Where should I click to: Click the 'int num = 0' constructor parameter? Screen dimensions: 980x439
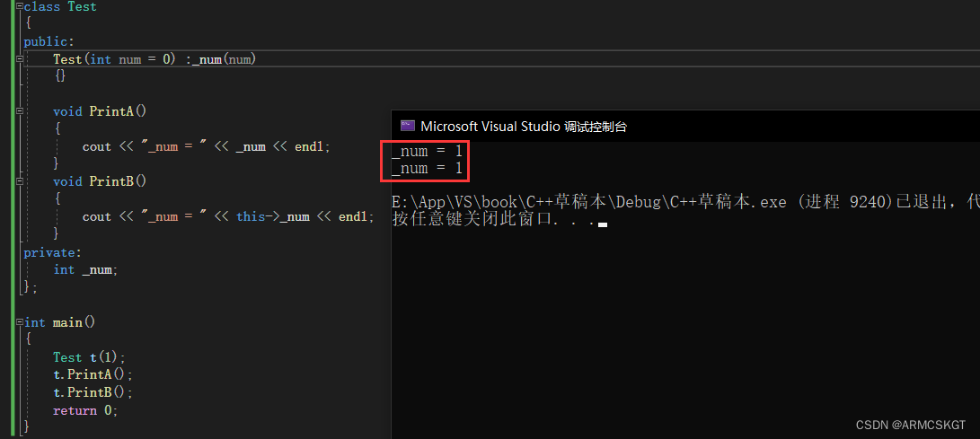(x=129, y=59)
